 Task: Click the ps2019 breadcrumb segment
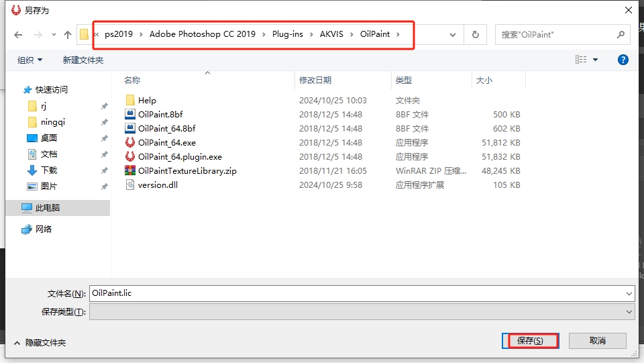pyautogui.click(x=119, y=34)
